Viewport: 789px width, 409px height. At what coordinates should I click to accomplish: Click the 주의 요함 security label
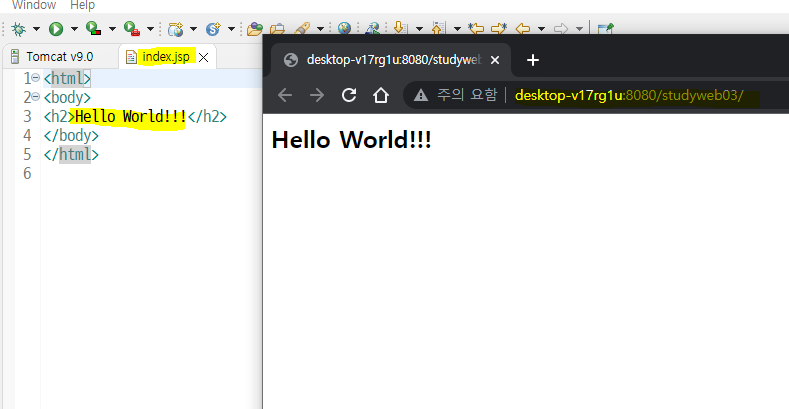coord(467,95)
